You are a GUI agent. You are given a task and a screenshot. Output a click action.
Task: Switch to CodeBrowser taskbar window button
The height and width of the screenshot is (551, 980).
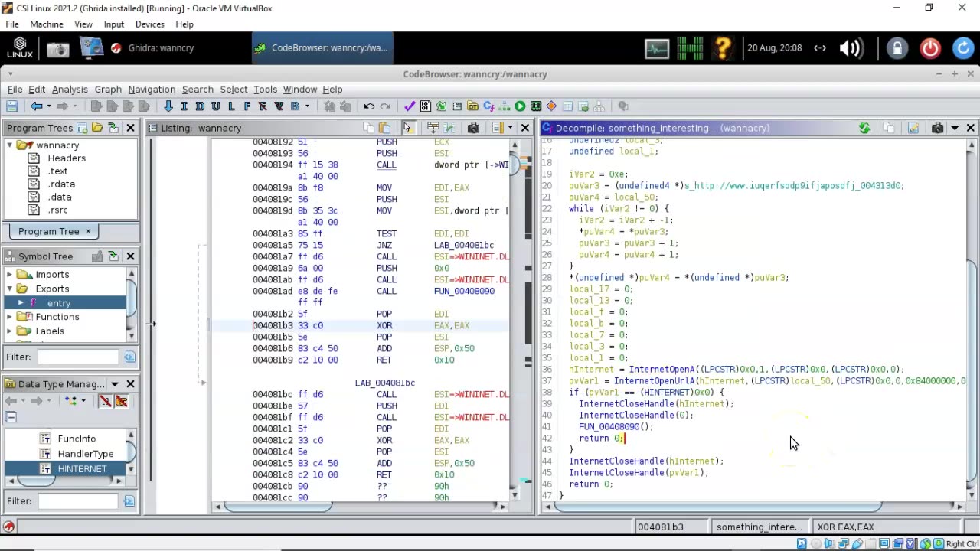pos(322,48)
